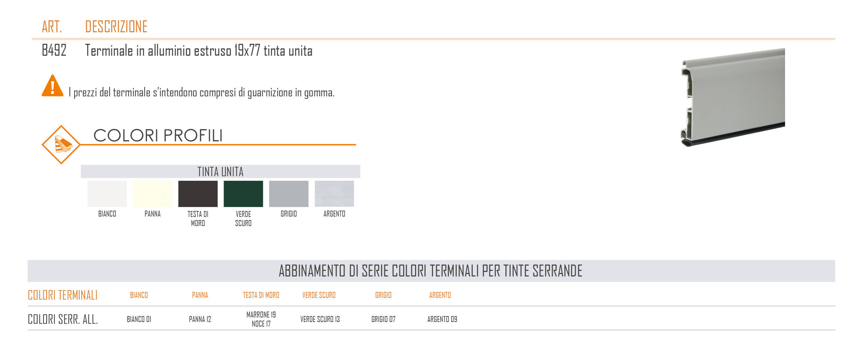Click the Descrizione column header
The image size is (868, 349).
(x=116, y=27)
